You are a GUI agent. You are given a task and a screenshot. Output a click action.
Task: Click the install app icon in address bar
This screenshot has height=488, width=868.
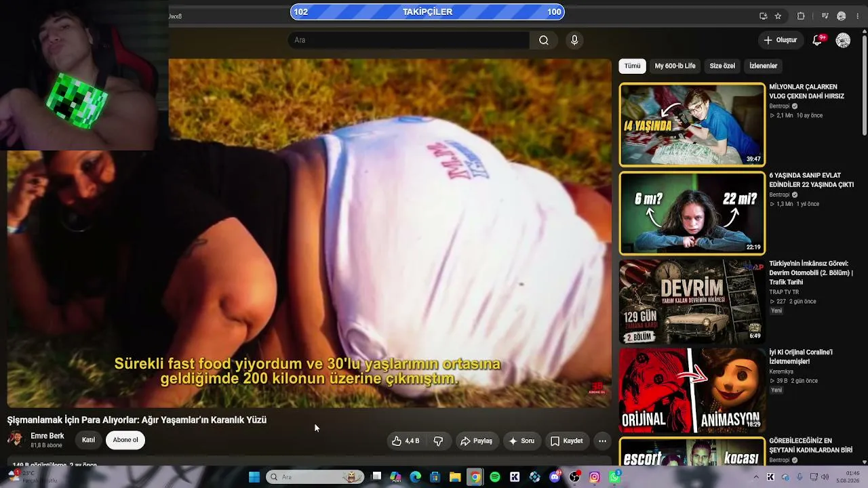(x=764, y=16)
